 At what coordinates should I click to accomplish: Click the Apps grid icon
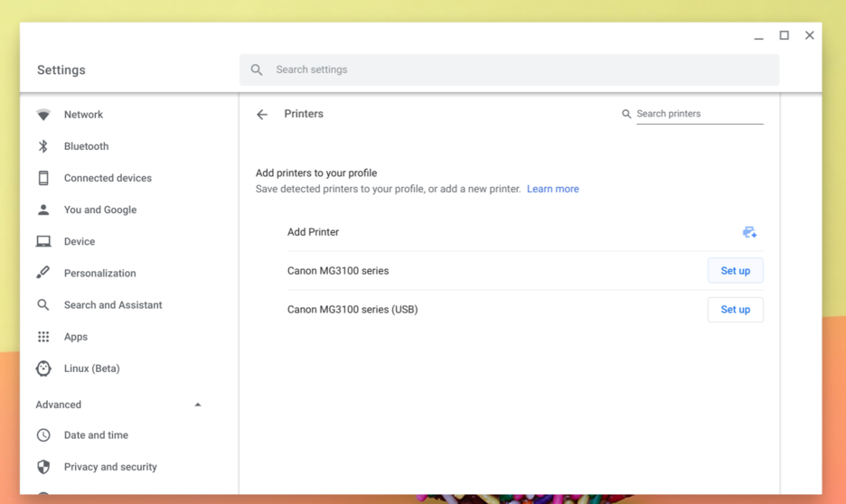point(43,337)
